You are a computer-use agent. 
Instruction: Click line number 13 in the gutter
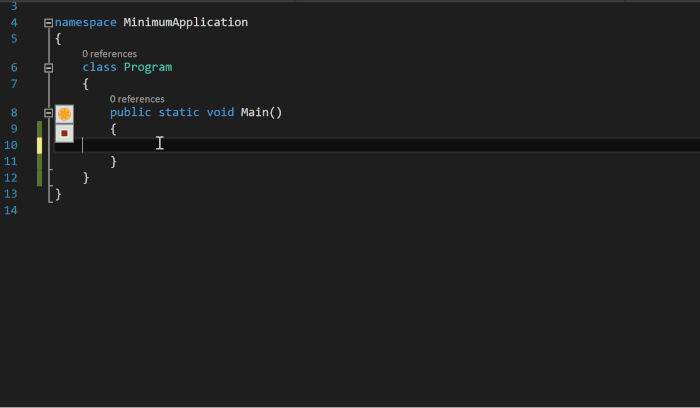12,194
